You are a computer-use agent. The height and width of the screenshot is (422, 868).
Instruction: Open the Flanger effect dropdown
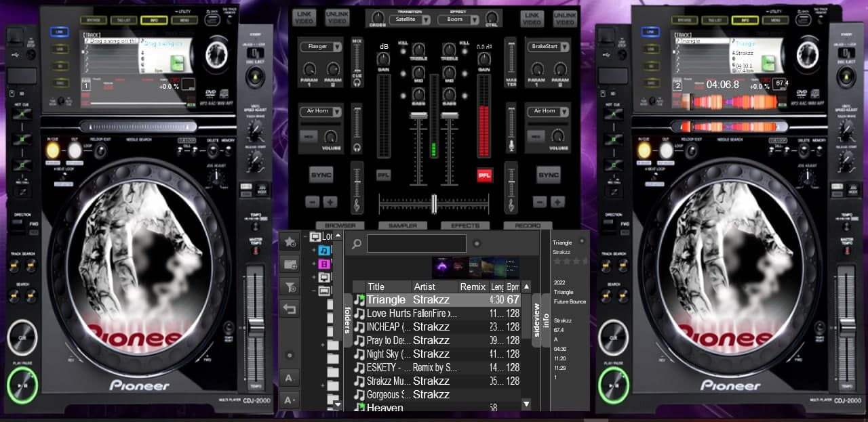[x=321, y=47]
